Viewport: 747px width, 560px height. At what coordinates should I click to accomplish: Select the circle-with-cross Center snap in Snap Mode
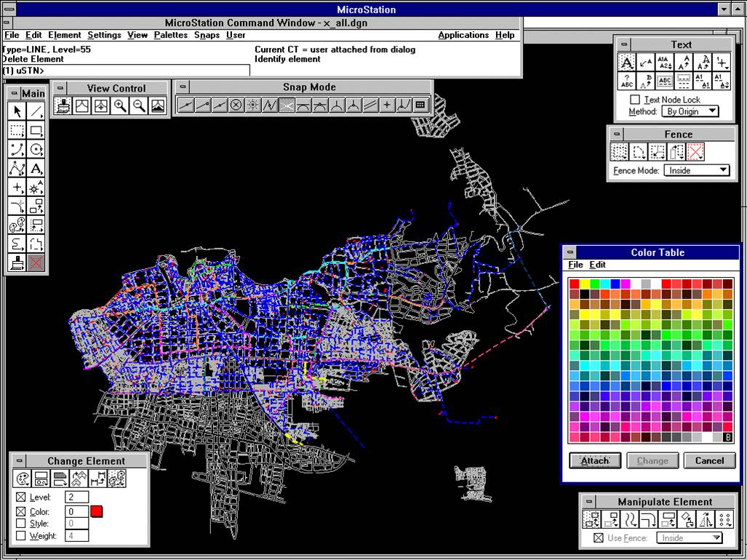point(236,105)
